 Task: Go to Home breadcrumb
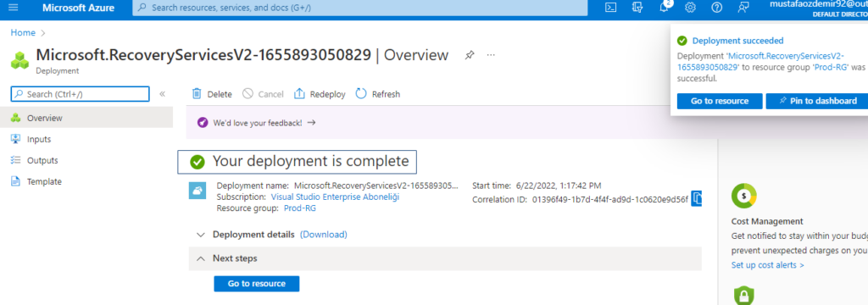tap(23, 33)
